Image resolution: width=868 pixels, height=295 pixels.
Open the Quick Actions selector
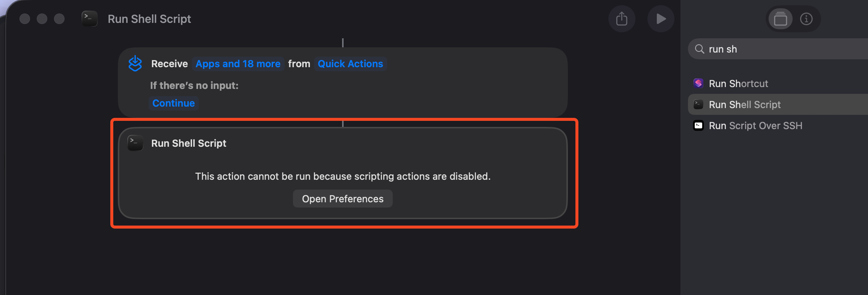350,63
